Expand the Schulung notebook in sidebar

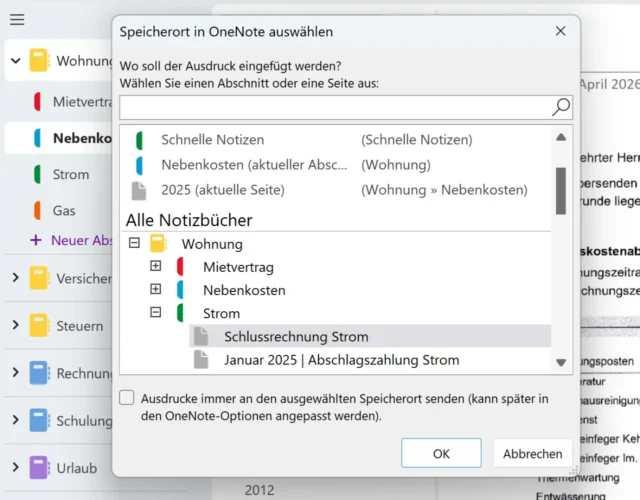tap(16, 420)
